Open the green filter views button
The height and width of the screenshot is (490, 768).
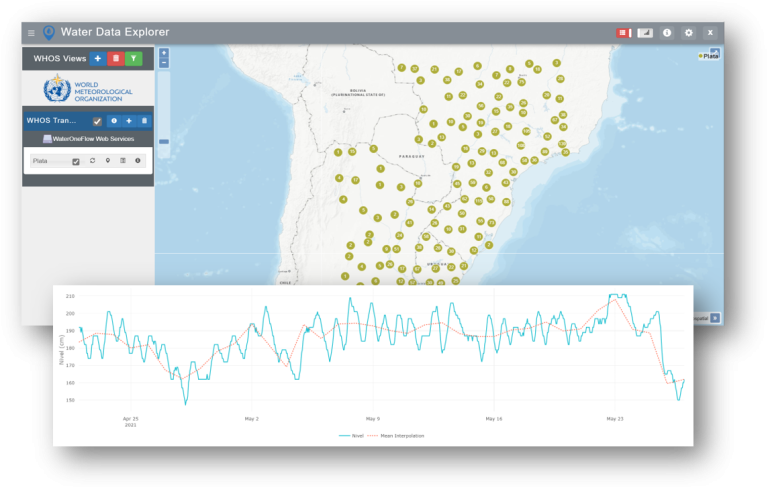click(x=134, y=59)
